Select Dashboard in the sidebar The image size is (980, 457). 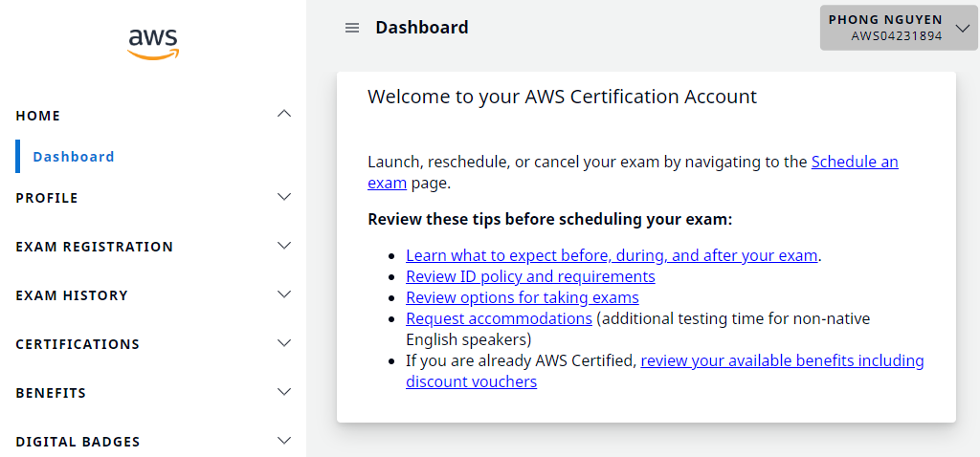(x=74, y=157)
